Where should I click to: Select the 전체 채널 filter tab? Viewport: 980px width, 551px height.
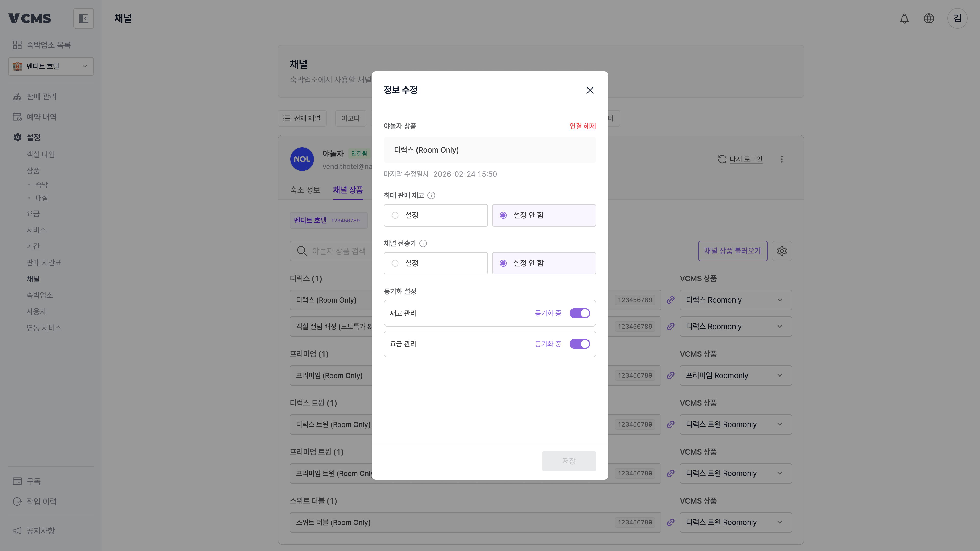[x=302, y=118]
